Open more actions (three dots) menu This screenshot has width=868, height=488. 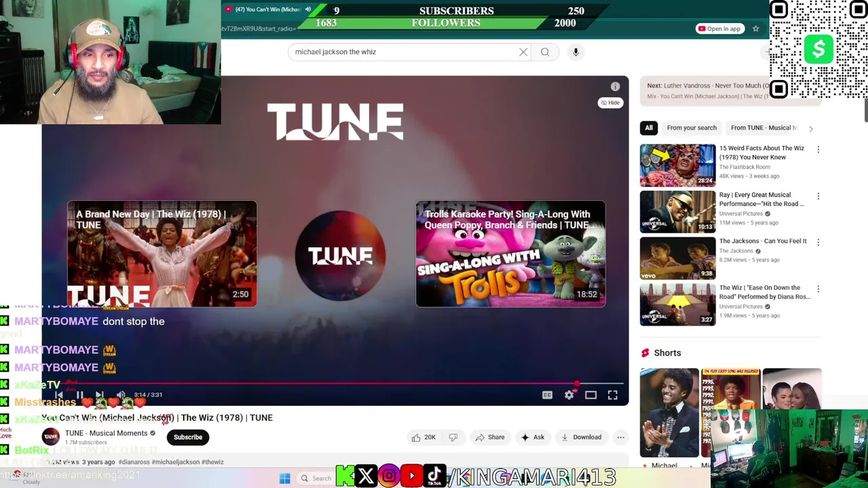coord(620,437)
